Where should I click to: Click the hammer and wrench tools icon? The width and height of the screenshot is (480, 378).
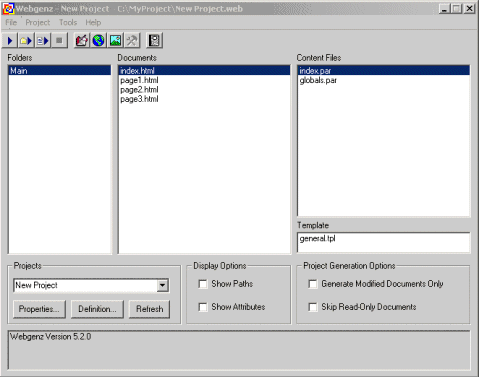(132, 41)
